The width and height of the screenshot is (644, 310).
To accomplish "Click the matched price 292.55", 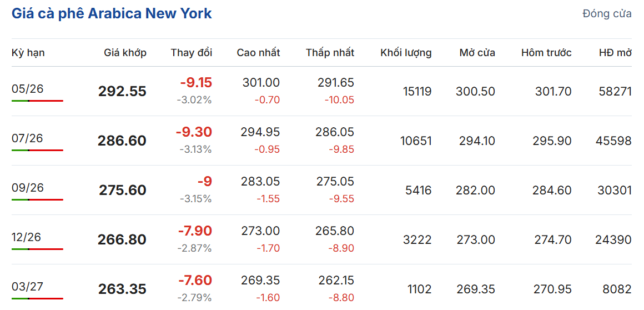I will [x=122, y=91].
